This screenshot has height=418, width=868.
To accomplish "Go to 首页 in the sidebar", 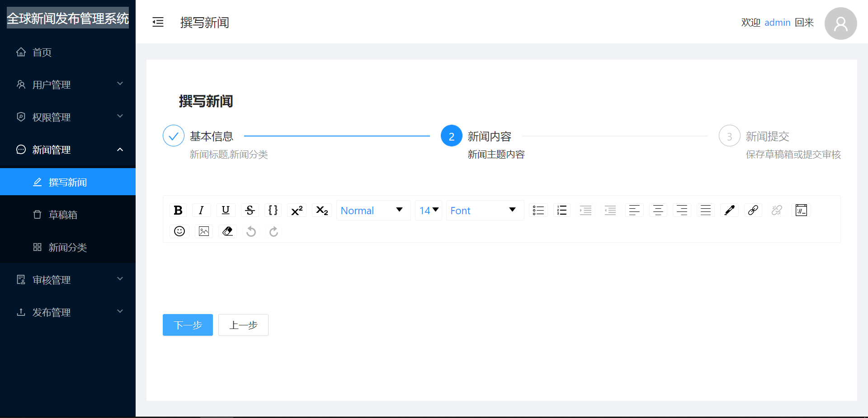I will tap(68, 52).
